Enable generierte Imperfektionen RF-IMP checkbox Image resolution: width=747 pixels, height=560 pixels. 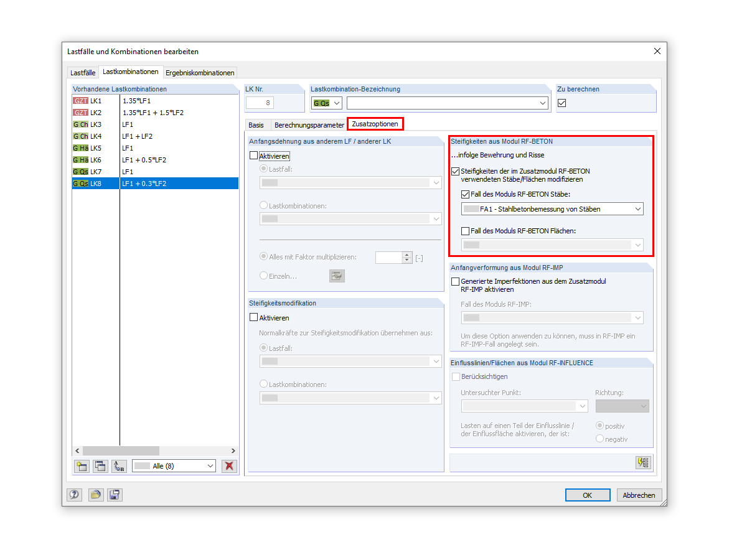(455, 282)
